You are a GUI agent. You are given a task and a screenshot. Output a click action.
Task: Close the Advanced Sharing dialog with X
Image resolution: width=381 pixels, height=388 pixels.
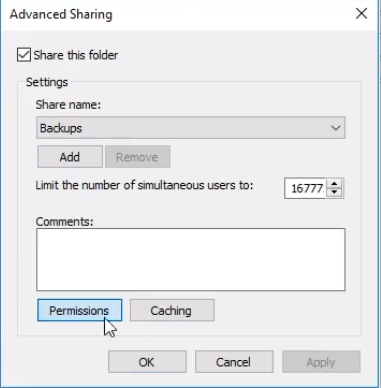361,14
